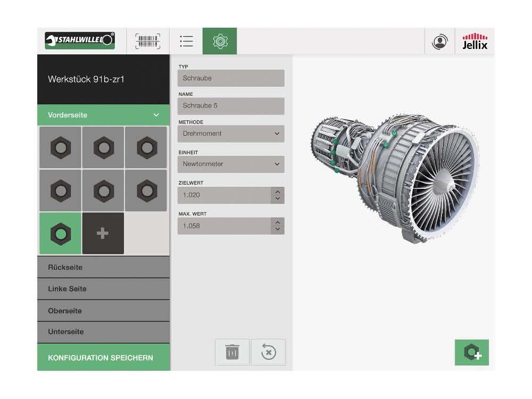Click the Typ field showing Schraube
Image resolution: width=532 pixels, height=399 pixels.
[231, 78]
